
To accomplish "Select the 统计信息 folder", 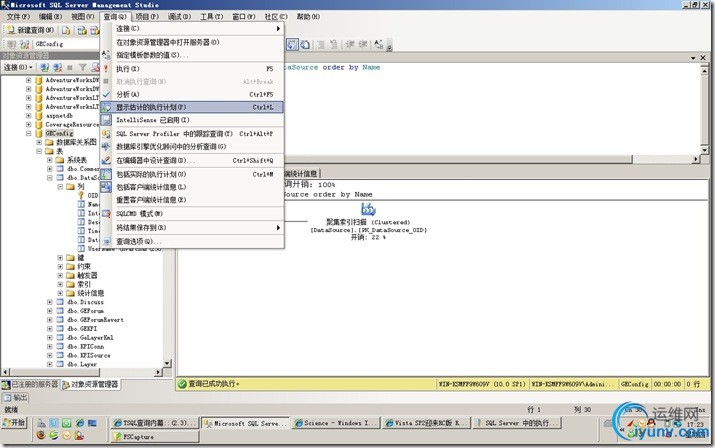I will click(x=91, y=293).
